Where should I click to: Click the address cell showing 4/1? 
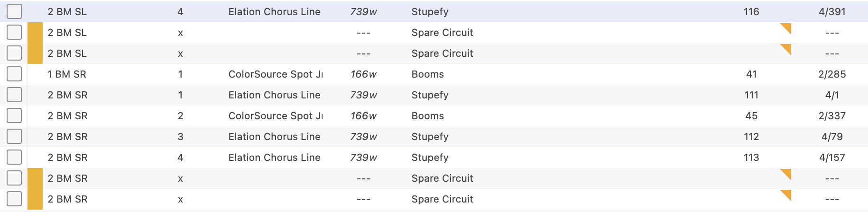pos(832,95)
